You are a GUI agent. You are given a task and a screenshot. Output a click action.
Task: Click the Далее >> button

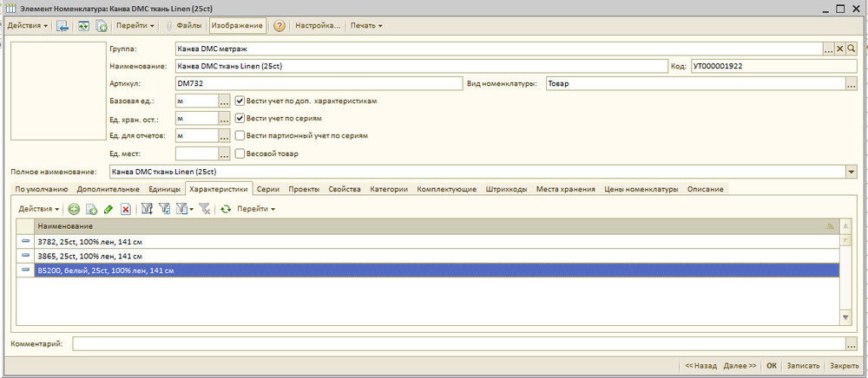pos(740,366)
